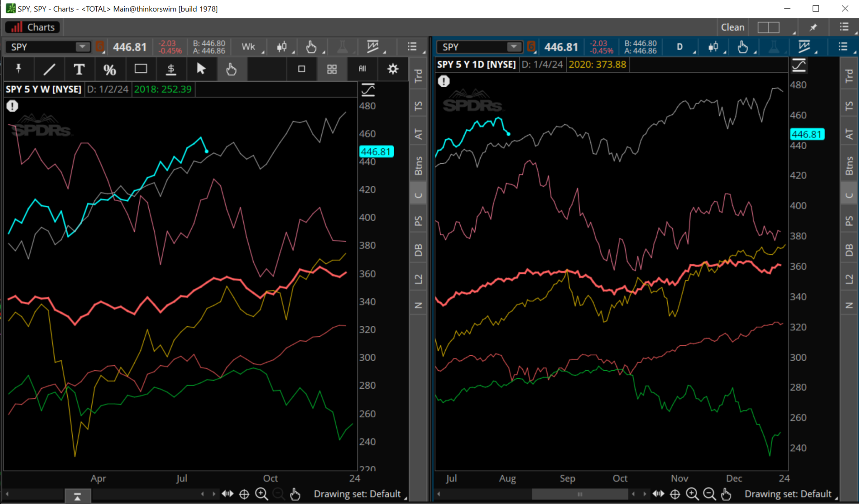Click the orange icon beside weekly SPY symbol

pos(100,47)
